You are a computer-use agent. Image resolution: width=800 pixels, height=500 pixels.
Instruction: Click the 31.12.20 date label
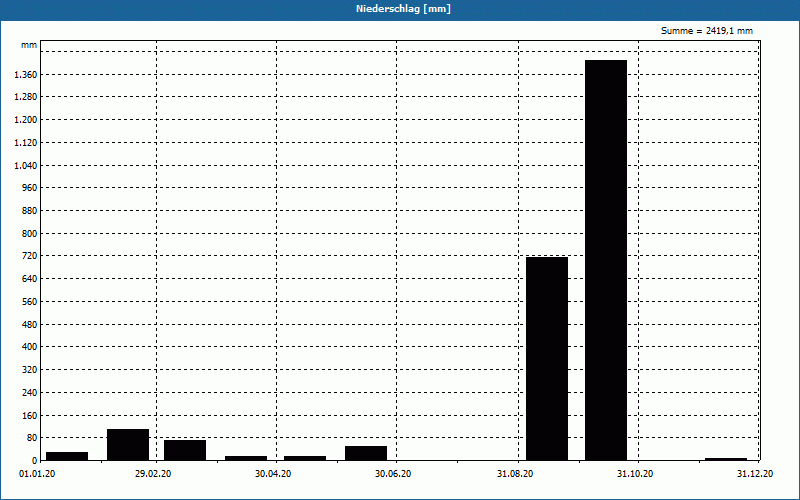(x=755, y=474)
